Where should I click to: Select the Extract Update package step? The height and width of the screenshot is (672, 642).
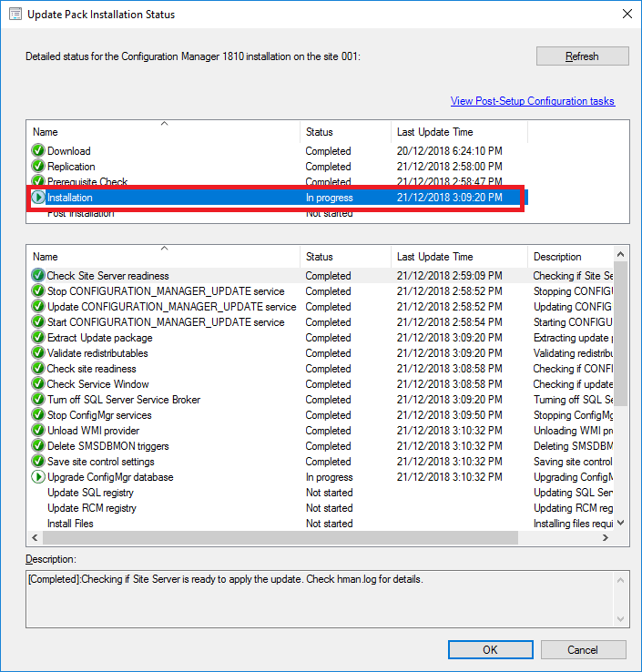point(321,338)
